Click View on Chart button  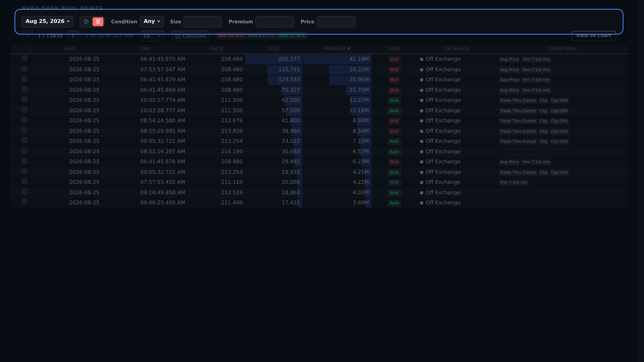coord(593,36)
